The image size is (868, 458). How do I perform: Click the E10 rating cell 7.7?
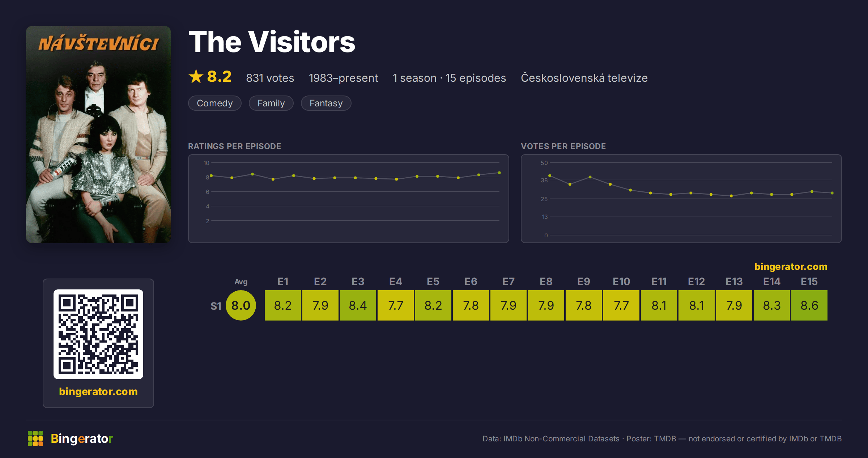point(621,305)
